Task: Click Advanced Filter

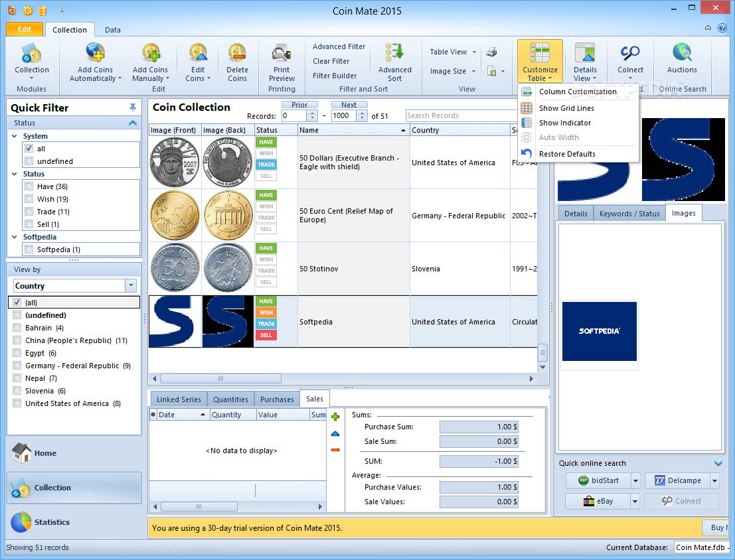Action: (x=339, y=46)
